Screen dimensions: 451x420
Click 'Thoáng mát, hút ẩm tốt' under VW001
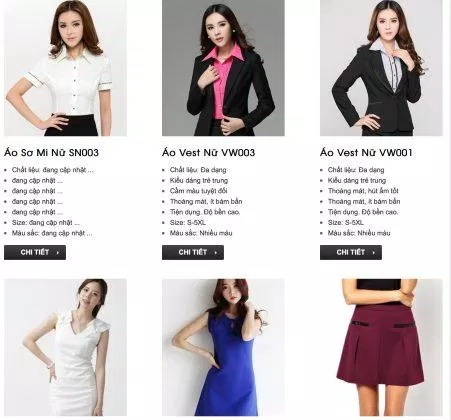pos(363,191)
